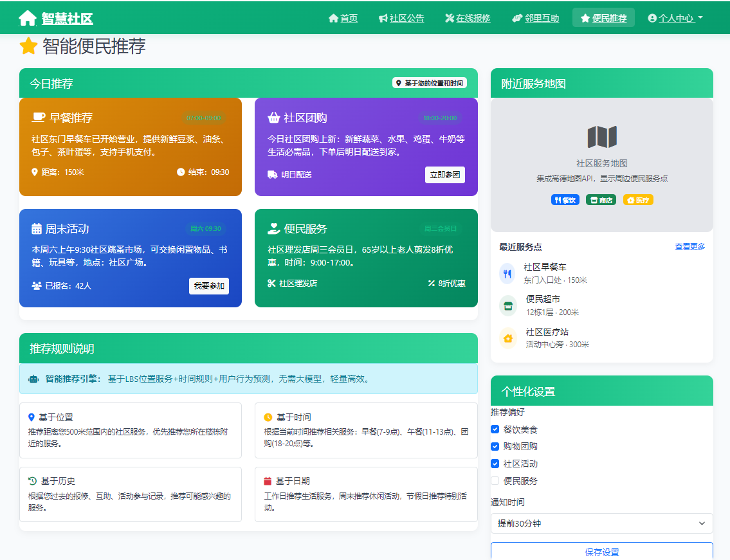Enable the 便民服务 preference checkbox
Screen dimensions: 730x560
tap(495, 481)
